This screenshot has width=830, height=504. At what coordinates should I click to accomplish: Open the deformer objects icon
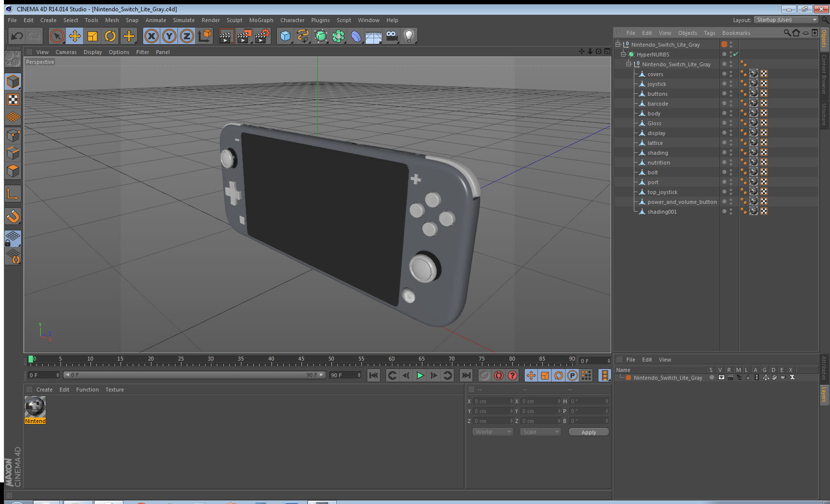pyautogui.click(x=356, y=36)
